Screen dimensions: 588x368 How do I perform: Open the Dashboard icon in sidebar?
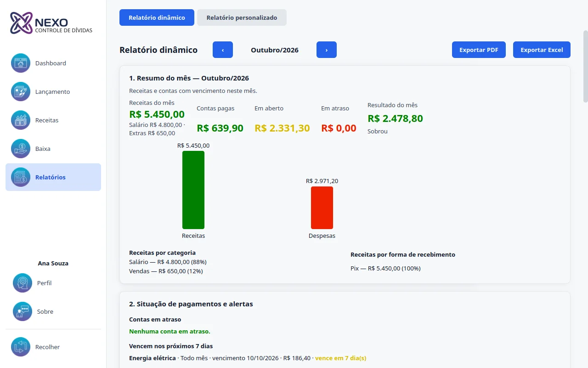point(21,63)
